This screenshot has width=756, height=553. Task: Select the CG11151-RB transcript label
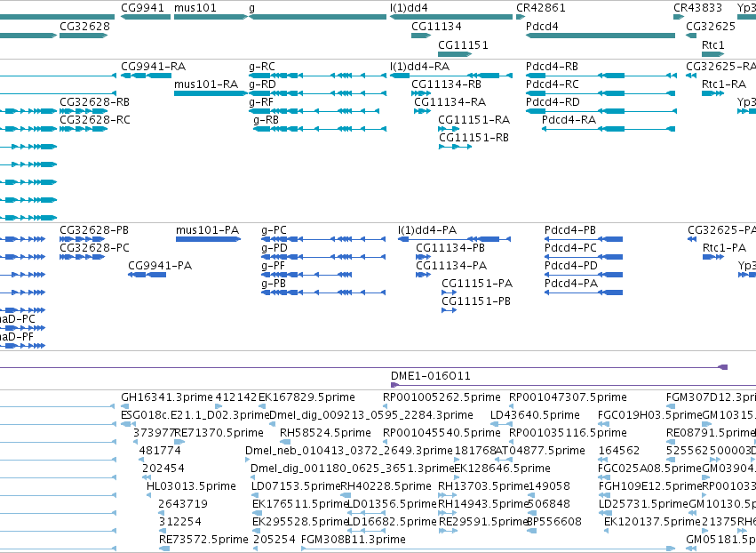click(x=473, y=138)
